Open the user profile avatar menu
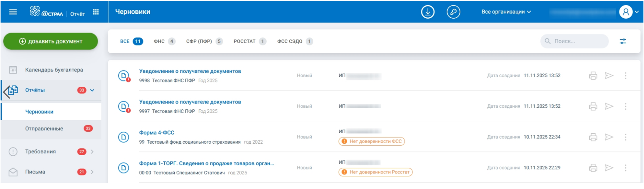Image resolution: width=644 pixels, height=189 pixels. point(628,12)
